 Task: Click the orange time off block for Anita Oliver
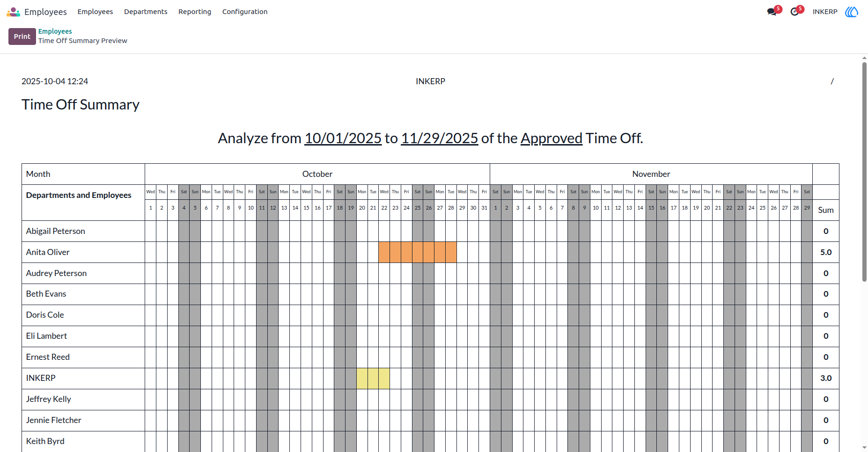pos(418,252)
